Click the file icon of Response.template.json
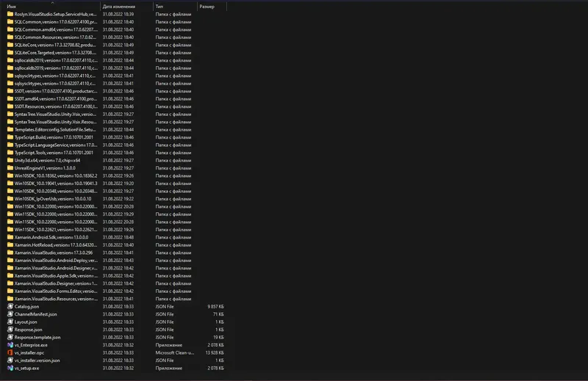588x381 pixels. [x=10, y=337]
